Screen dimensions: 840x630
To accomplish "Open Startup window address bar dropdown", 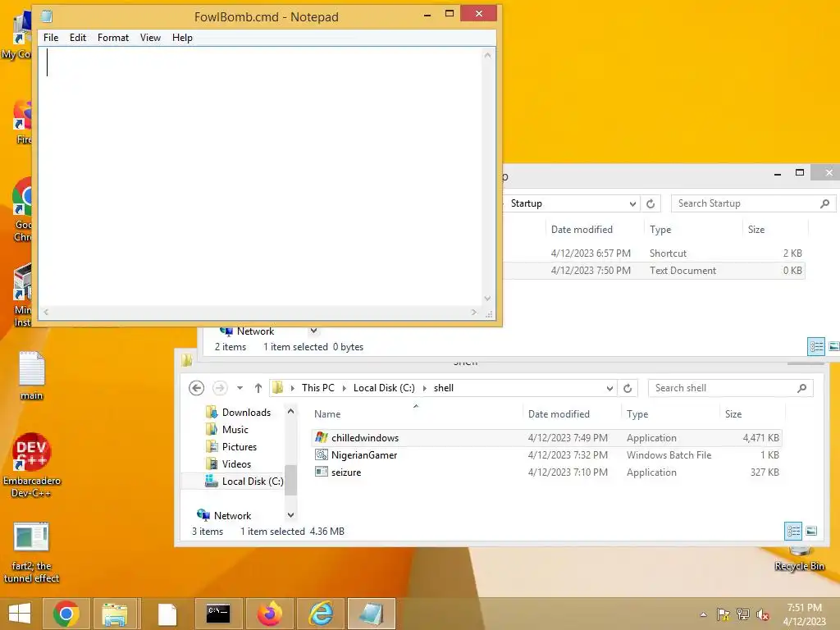I will [632, 203].
